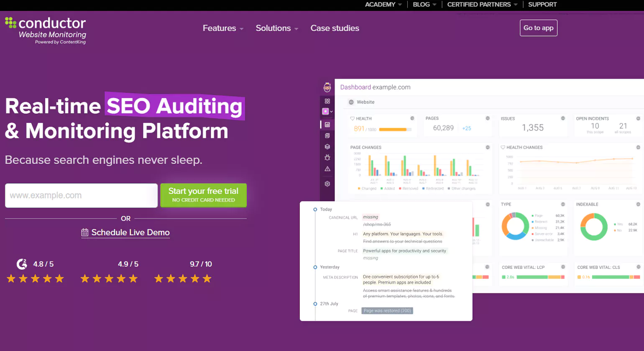Viewport: 644px width, 351px height.
Task: Click the Start your free trial button
Action: point(203,195)
